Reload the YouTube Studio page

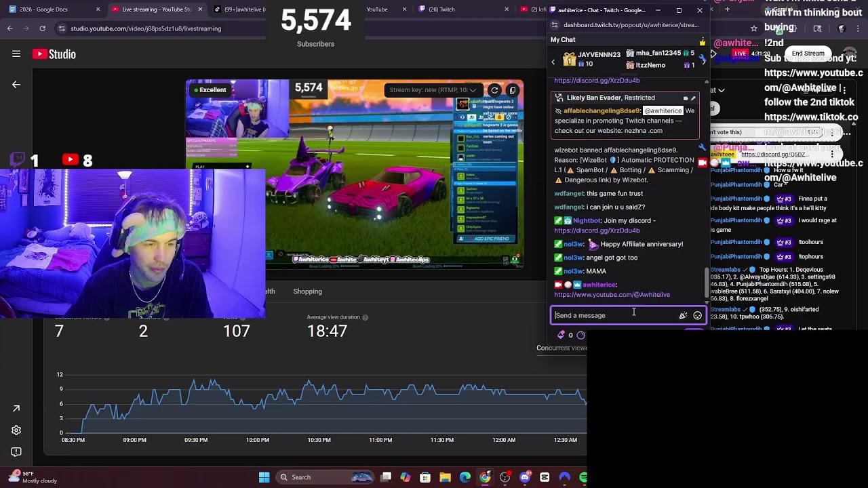coord(42,28)
